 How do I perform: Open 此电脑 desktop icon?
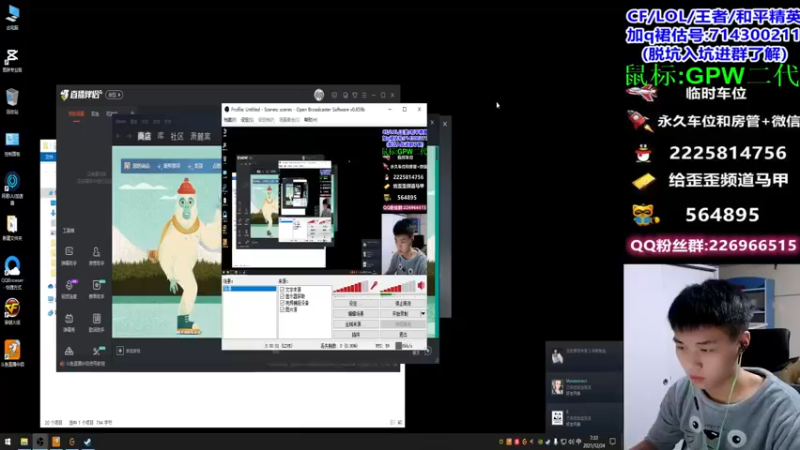12,17
